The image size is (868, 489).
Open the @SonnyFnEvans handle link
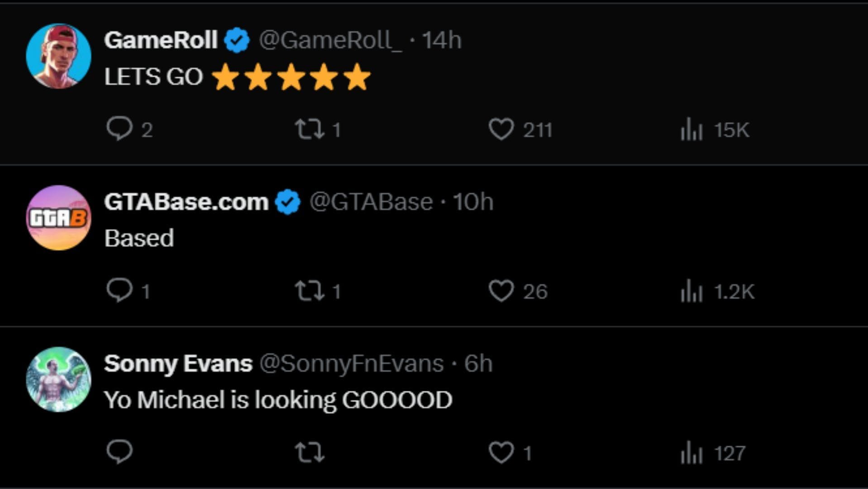(351, 363)
